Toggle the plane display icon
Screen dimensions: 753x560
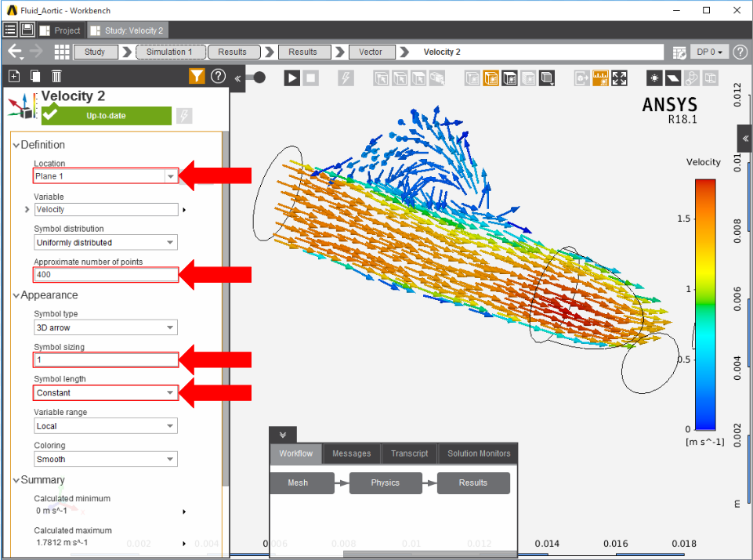pyautogui.click(x=673, y=78)
